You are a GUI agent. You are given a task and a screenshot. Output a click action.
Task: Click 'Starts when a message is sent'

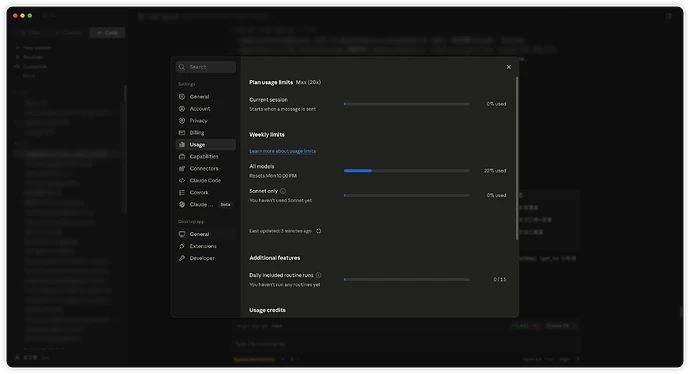[283, 109]
